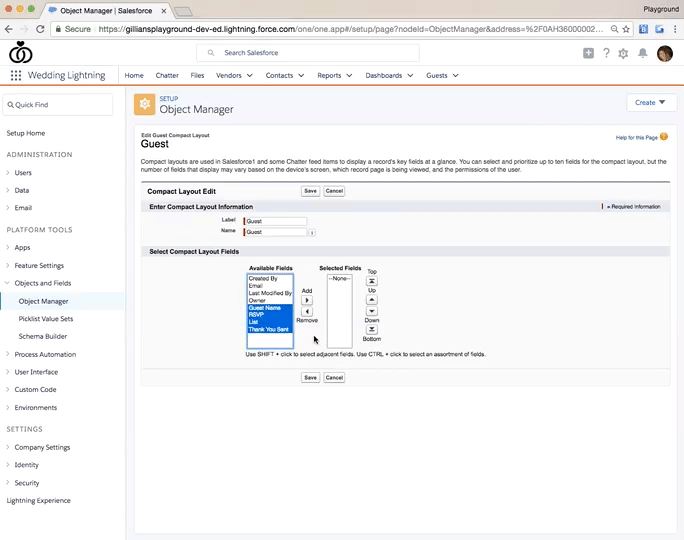The image size is (684, 540).
Task: Open the App Launcher grid icon
Action: pos(16,75)
